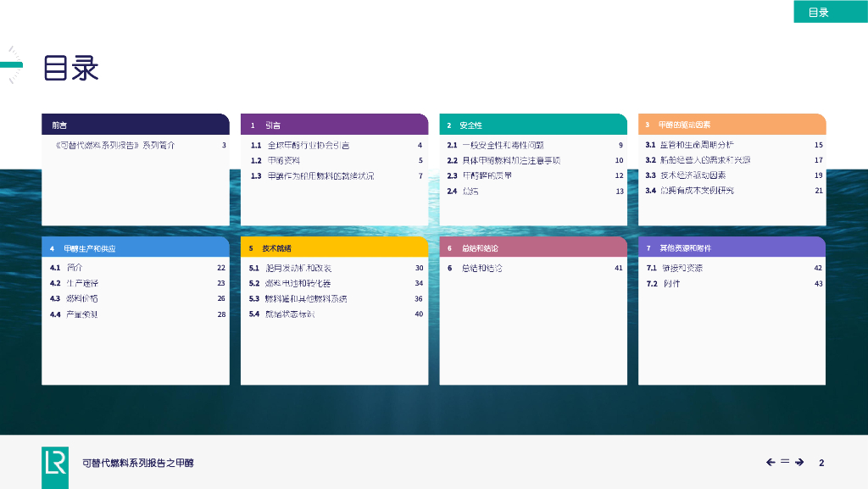Click the 5 技术就绪 yellow header
The height and width of the screenshot is (489, 868).
334,247
